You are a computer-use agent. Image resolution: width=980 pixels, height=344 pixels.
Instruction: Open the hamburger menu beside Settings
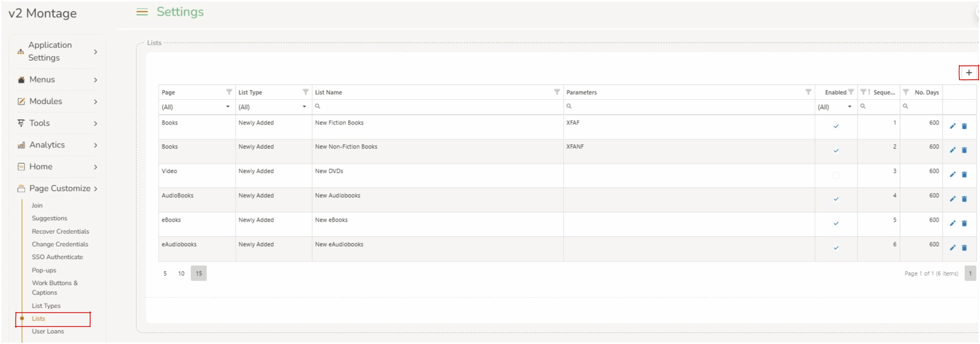point(142,12)
